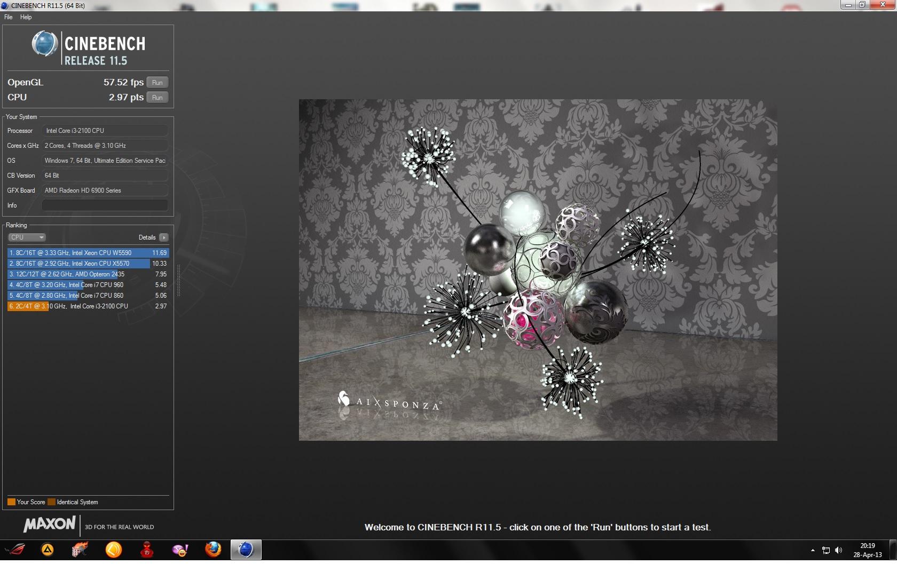Click the Cinebench taskbar button
Image resolution: width=897 pixels, height=588 pixels.
pos(246,550)
